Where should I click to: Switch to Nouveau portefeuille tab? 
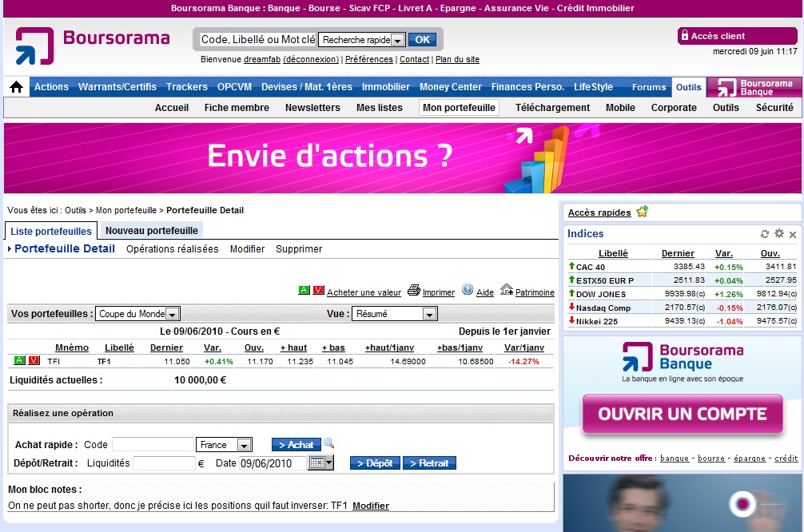coord(152,231)
